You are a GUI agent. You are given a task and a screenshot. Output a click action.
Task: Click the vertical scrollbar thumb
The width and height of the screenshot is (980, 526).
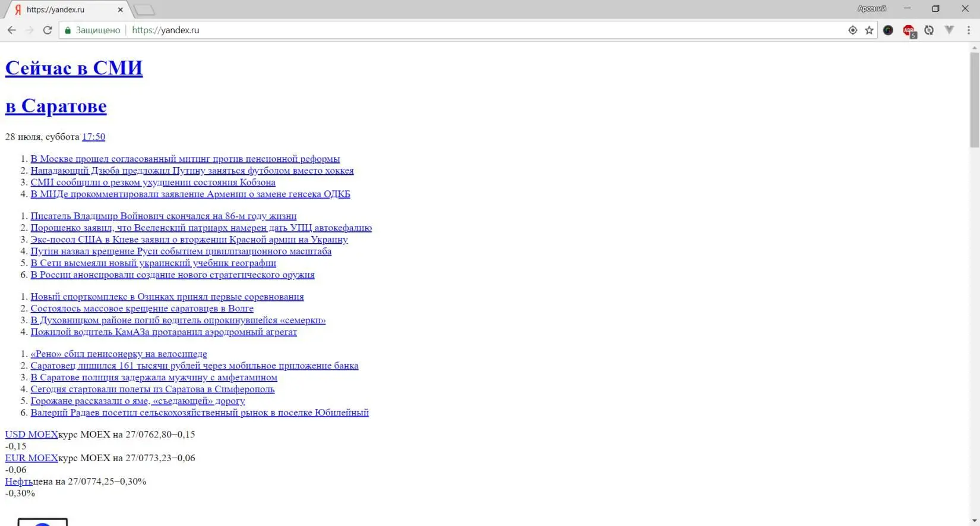pos(974,100)
